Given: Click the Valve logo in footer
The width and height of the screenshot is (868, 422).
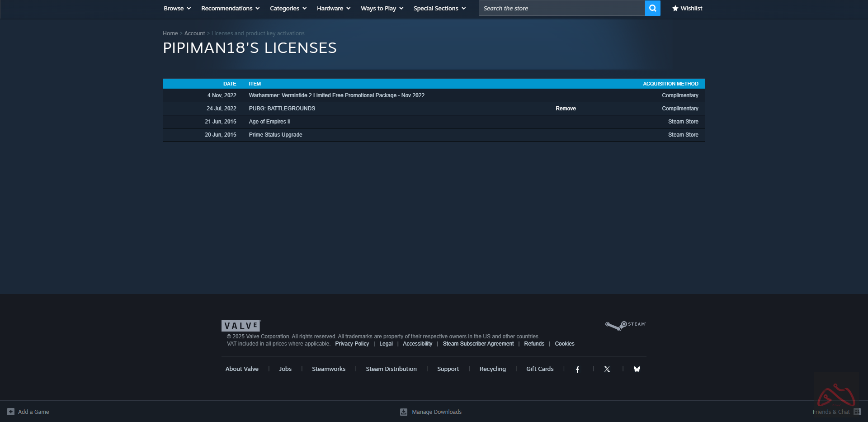Looking at the screenshot, I should point(241,326).
